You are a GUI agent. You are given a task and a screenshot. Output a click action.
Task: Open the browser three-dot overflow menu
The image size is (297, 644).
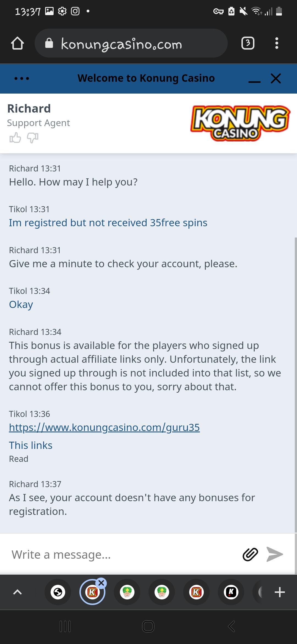[x=277, y=43]
